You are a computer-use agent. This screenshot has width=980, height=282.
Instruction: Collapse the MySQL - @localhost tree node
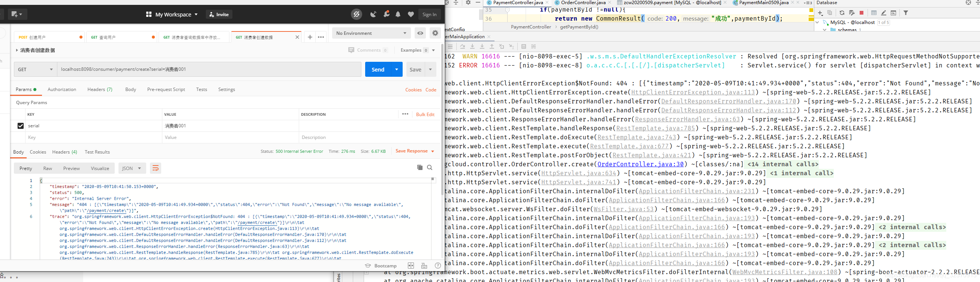tap(817, 22)
